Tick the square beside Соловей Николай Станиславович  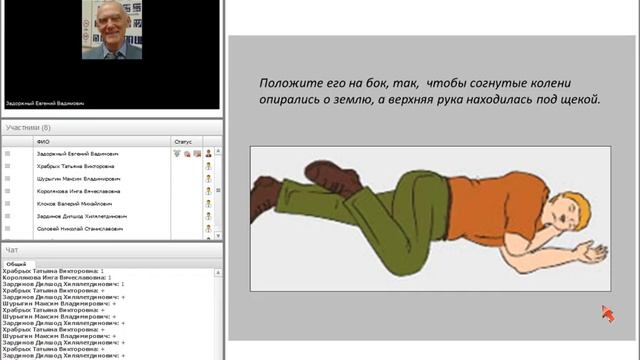tap(7, 229)
